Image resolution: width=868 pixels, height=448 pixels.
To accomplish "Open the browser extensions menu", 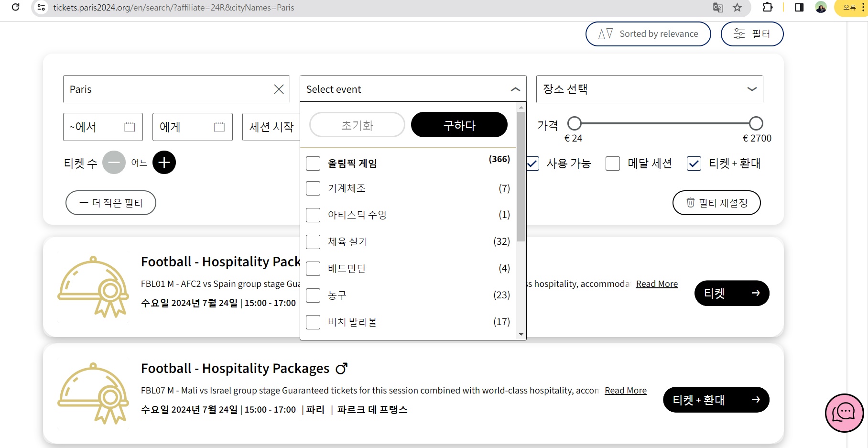I will click(767, 8).
